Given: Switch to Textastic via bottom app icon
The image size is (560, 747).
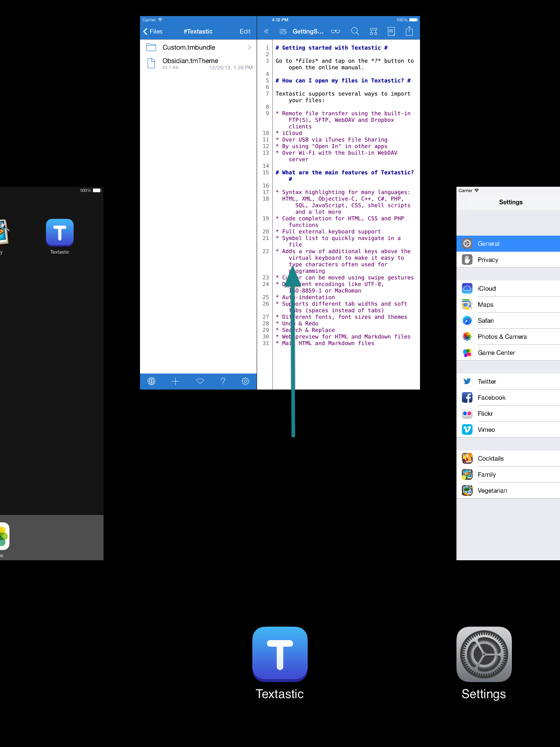Looking at the screenshot, I should click(x=280, y=654).
